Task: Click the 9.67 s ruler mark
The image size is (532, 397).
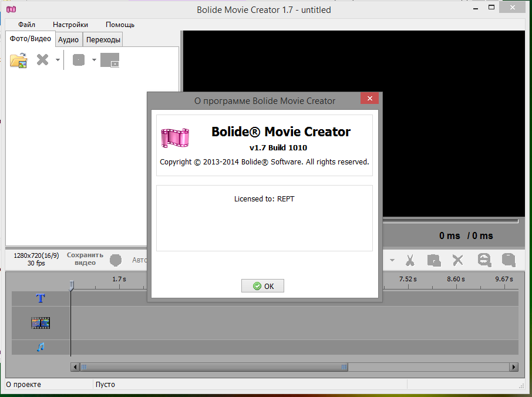Action: 504,280
